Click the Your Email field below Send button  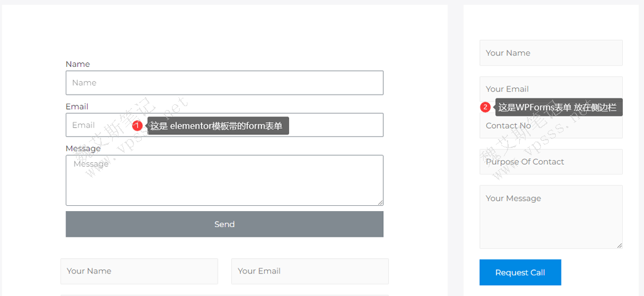click(310, 271)
